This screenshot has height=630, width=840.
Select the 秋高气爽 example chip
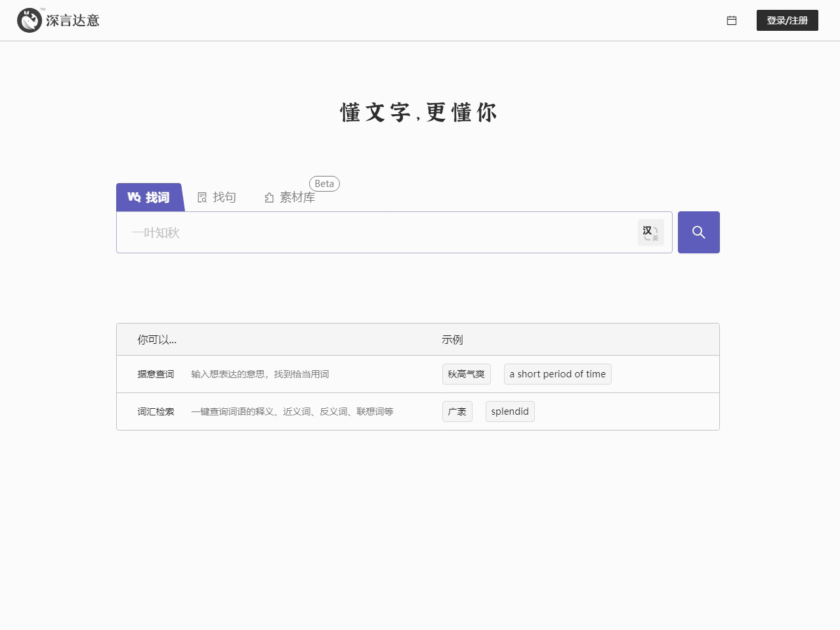point(466,374)
